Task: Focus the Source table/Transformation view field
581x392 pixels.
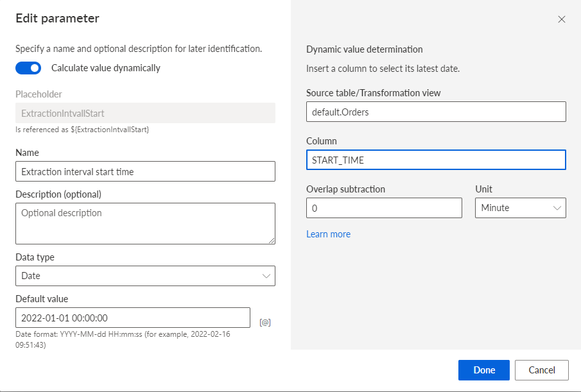Action: pyautogui.click(x=436, y=112)
